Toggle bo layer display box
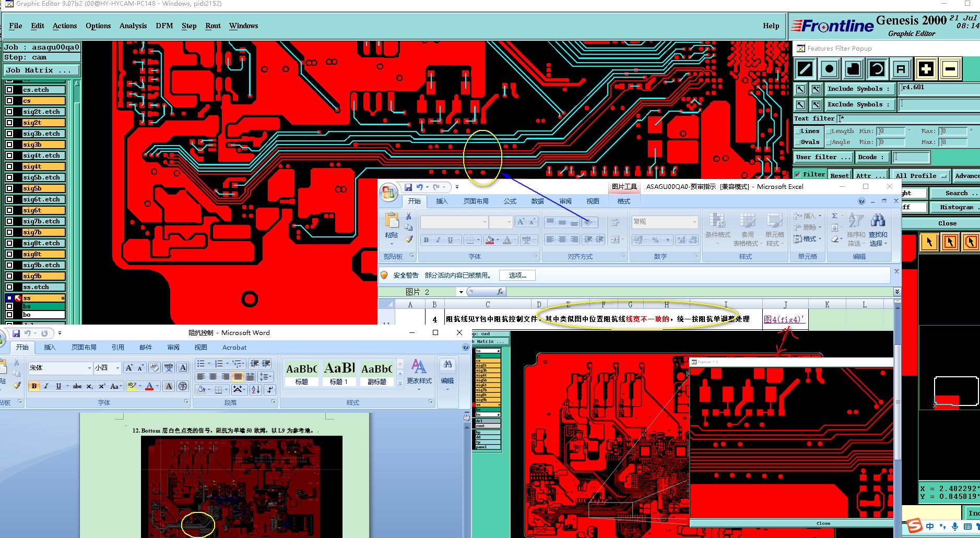 [x=9, y=315]
